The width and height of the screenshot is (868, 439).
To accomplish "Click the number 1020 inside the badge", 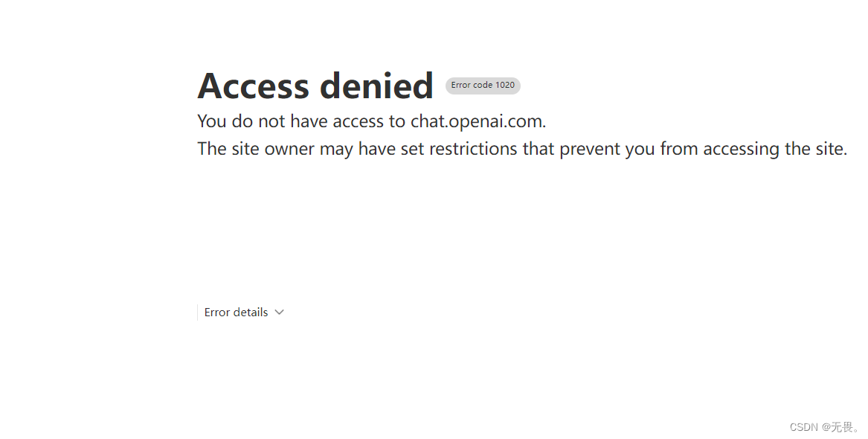I will [x=505, y=85].
